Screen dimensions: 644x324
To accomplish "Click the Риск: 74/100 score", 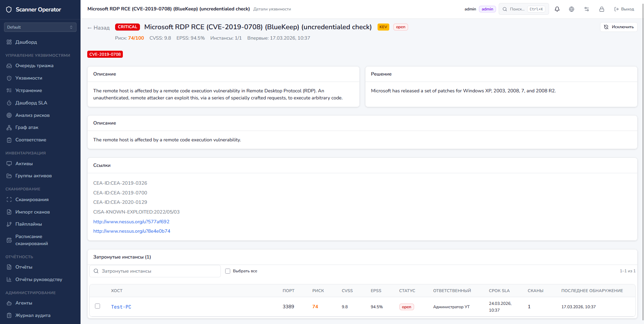I will pos(130,38).
